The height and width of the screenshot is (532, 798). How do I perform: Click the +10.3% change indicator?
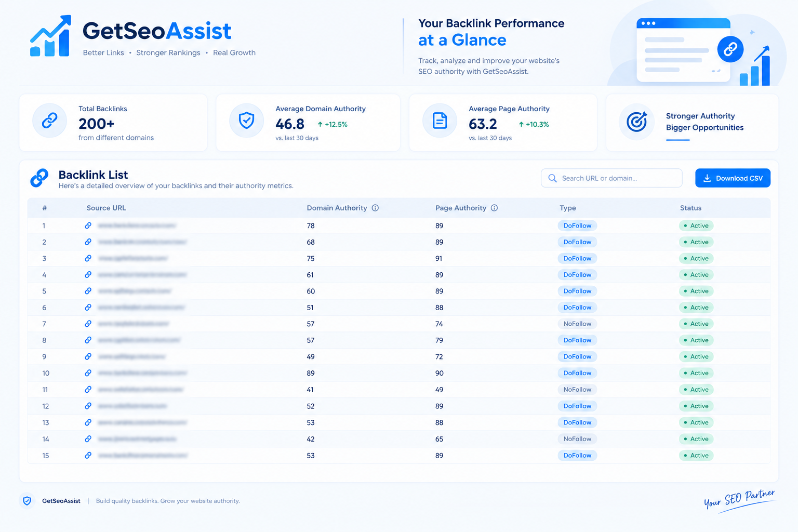point(534,124)
